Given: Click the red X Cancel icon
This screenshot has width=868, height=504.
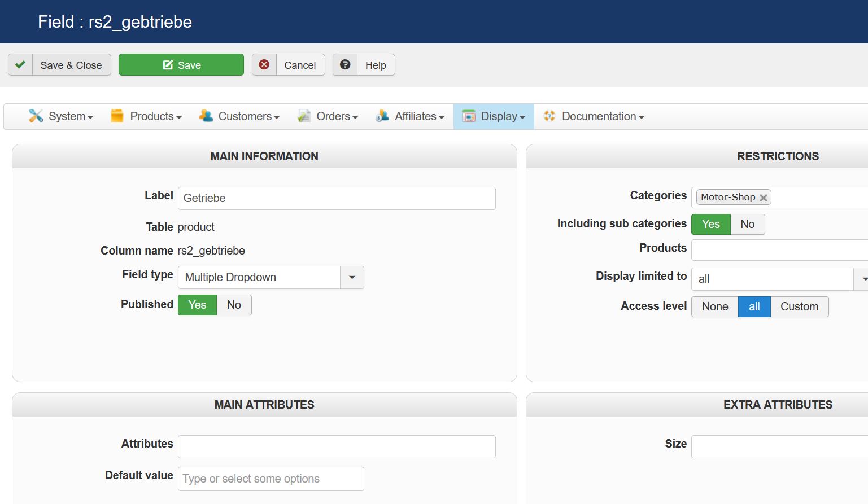Looking at the screenshot, I should 264,65.
